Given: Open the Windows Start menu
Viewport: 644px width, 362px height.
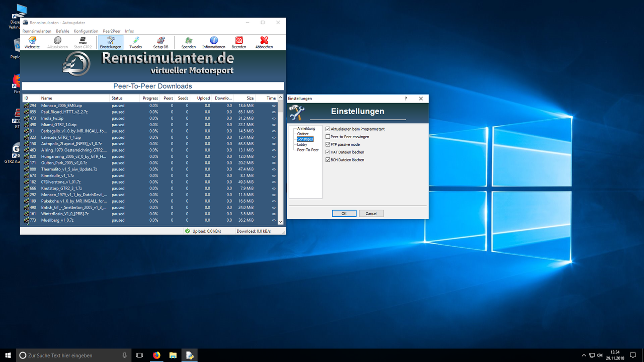Looking at the screenshot, I should pos(8,355).
